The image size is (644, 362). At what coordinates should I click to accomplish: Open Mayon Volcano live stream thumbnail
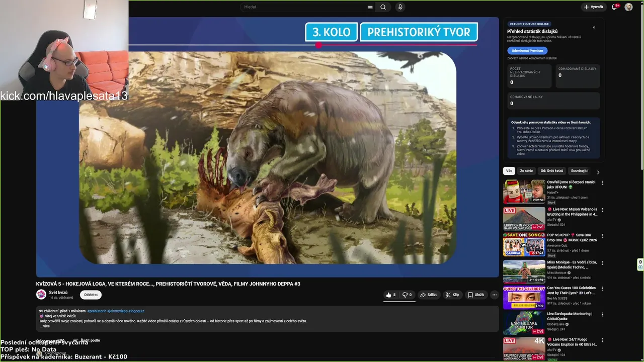coord(524,219)
